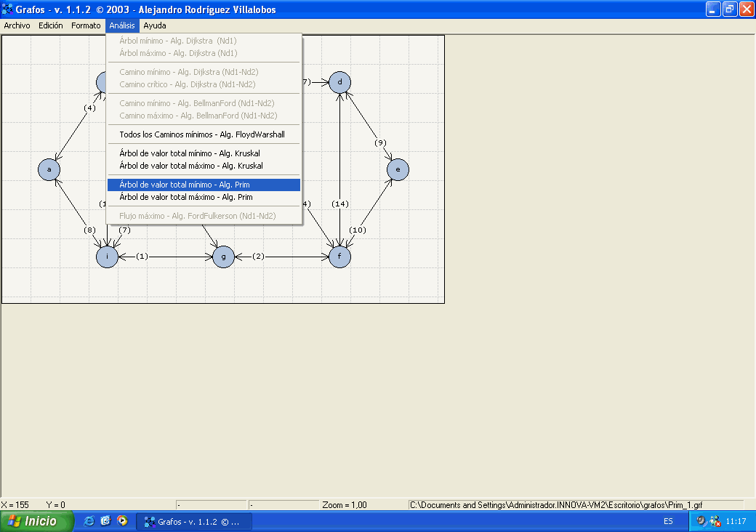Run Todos los Caminos mínimos FloydWarshall
The height and width of the screenshot is (532, 756).
point(201,134)
